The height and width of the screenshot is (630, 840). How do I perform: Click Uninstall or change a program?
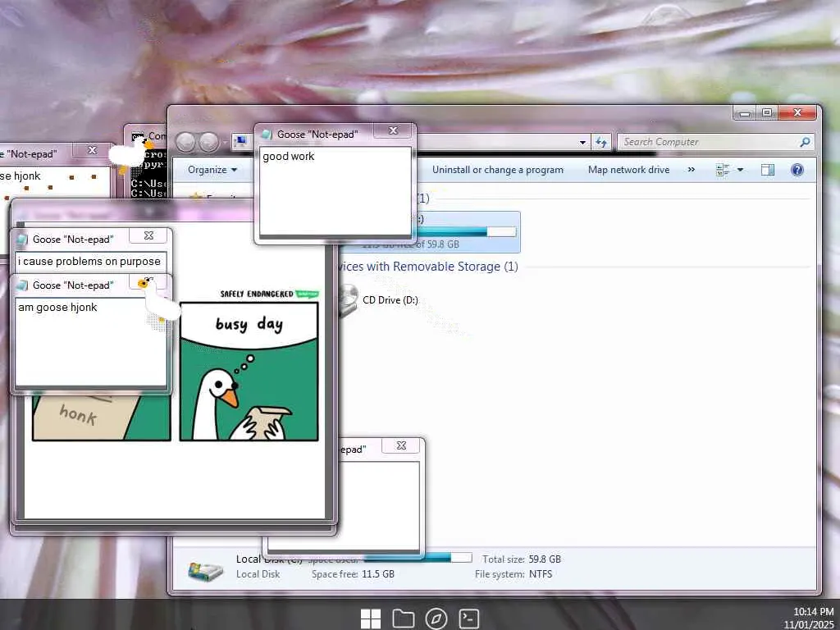tap(498, 170)
